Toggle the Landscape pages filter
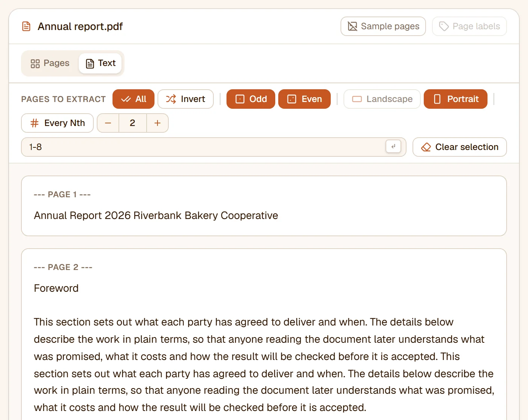The width and height of the screenshot is (528, 420). click(382, 99)
